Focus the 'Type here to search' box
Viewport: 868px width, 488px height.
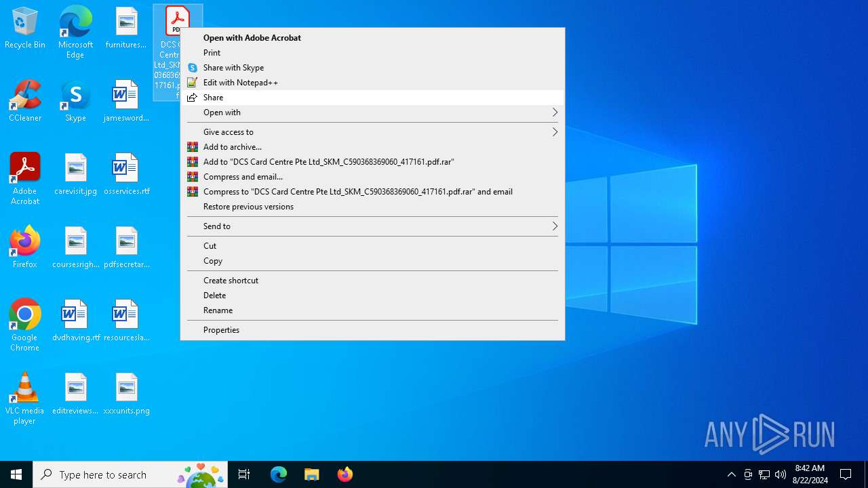(130, 474)
